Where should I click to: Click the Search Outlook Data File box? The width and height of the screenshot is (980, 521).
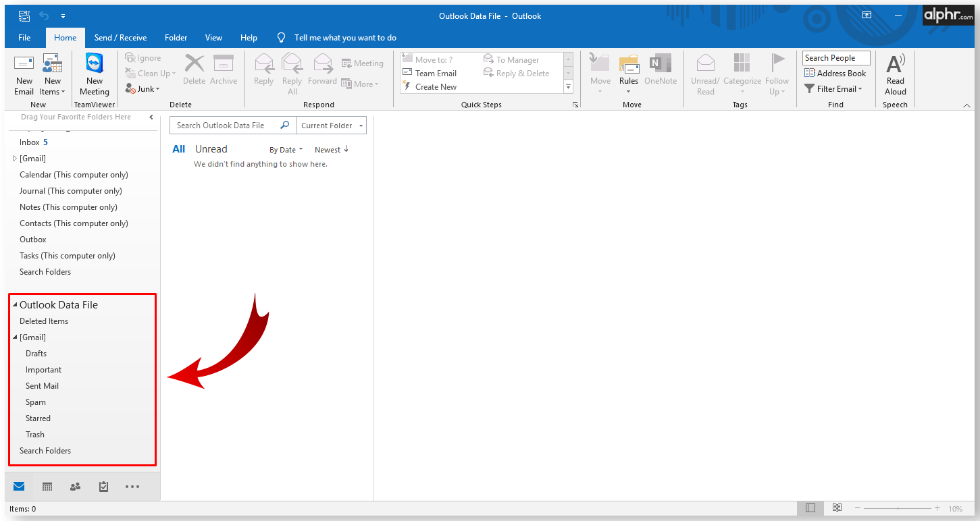233,126
